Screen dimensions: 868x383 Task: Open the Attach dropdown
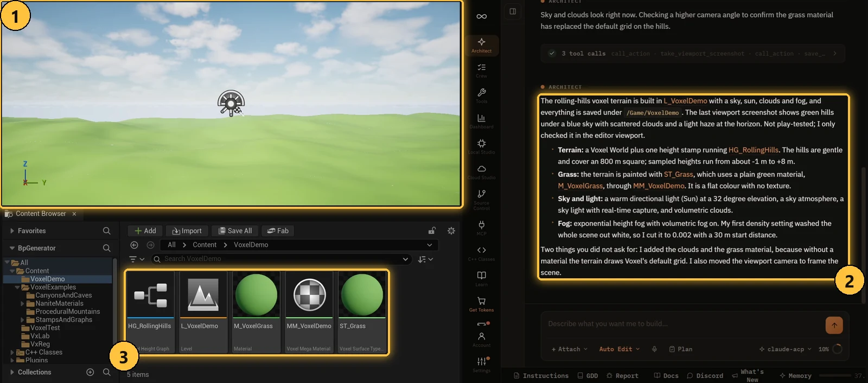[x=569, y=349]
